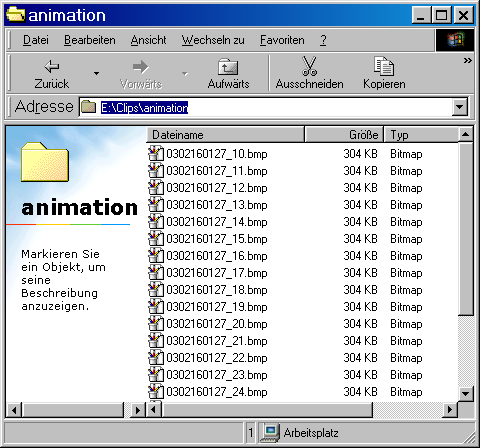The width and height of the screenshot is (480, 448).
Task: Click the folder icon in the address bar
Action: click(89, 107)
